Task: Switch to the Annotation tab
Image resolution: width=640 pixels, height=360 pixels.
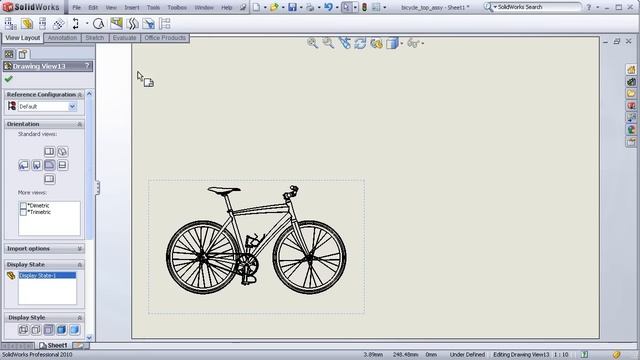Action: click(x=62, y=38)
